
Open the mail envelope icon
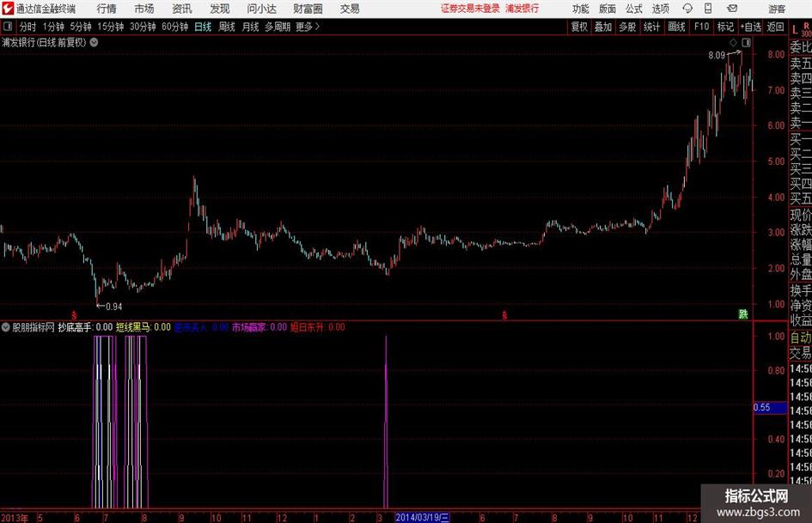click(x=732, y=9)
